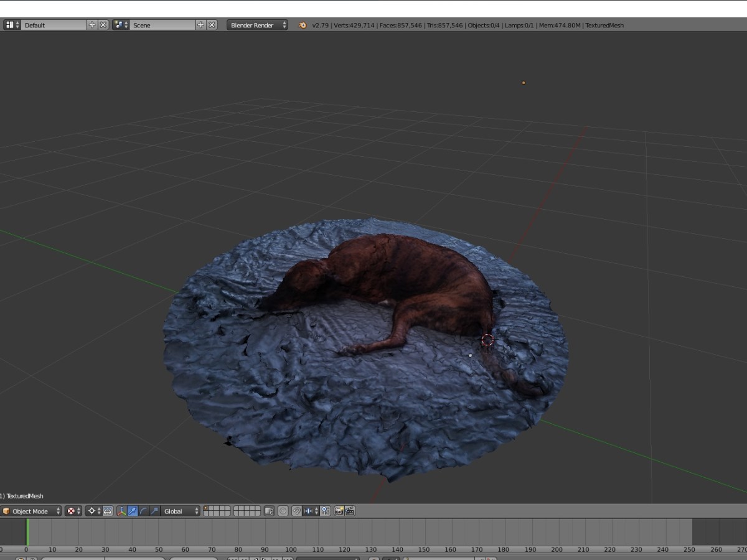Toggle the 3D manipulator axes widget
This screenshot has width=747, height=560.
tap(121, 511)
